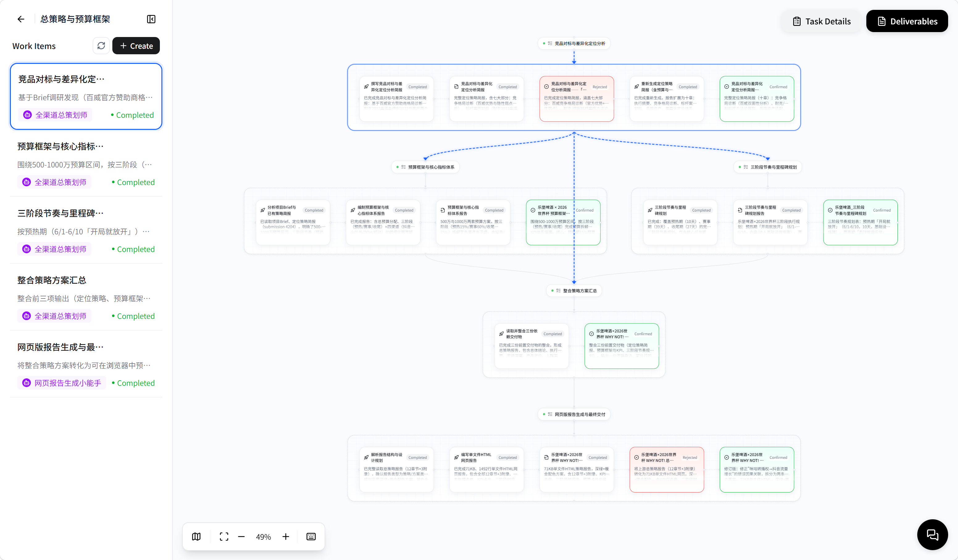
Task: Click robot icon beside 网页报告生成小能手
Action: (27, 383)
